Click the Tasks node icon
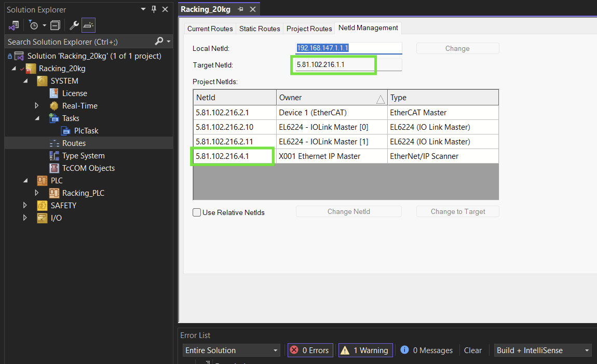The height and width of the screenshot is (364, 597). click(53, 118)
